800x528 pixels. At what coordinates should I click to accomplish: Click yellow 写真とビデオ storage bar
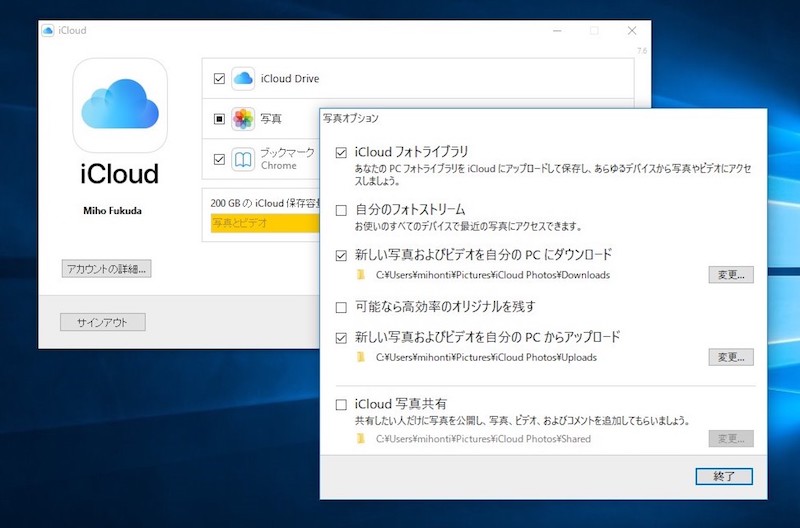point(265,223)
